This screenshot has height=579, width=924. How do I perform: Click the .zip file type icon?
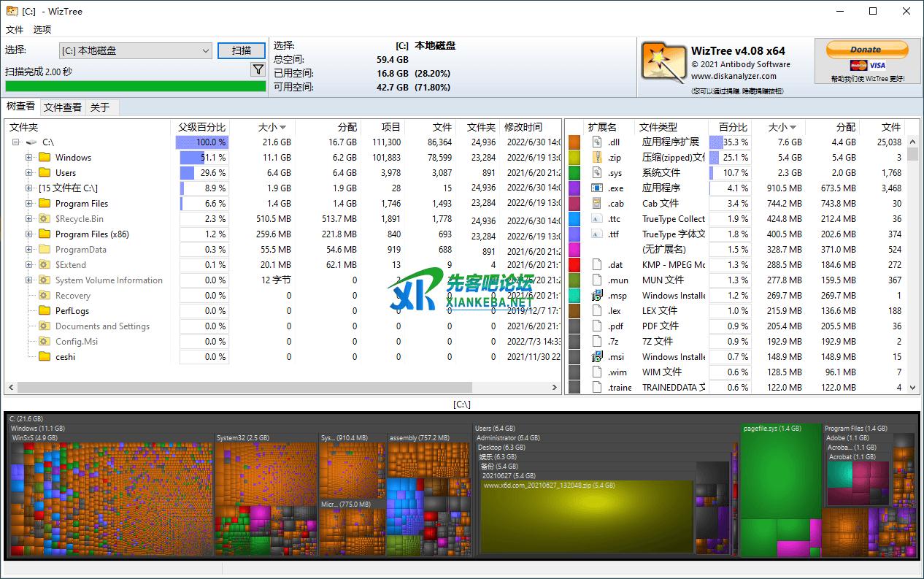click(596, 158)
